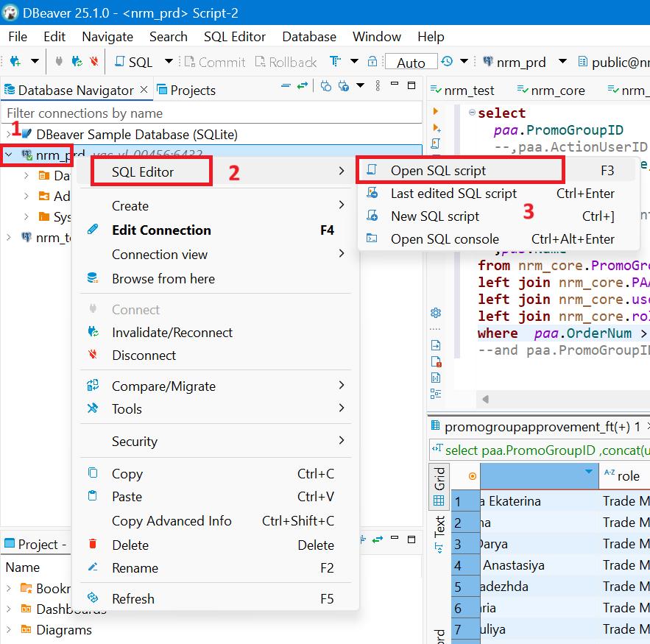650x644 pixels.
Task: Open the Compare/Migrate submenu
Action: [215, 386]
